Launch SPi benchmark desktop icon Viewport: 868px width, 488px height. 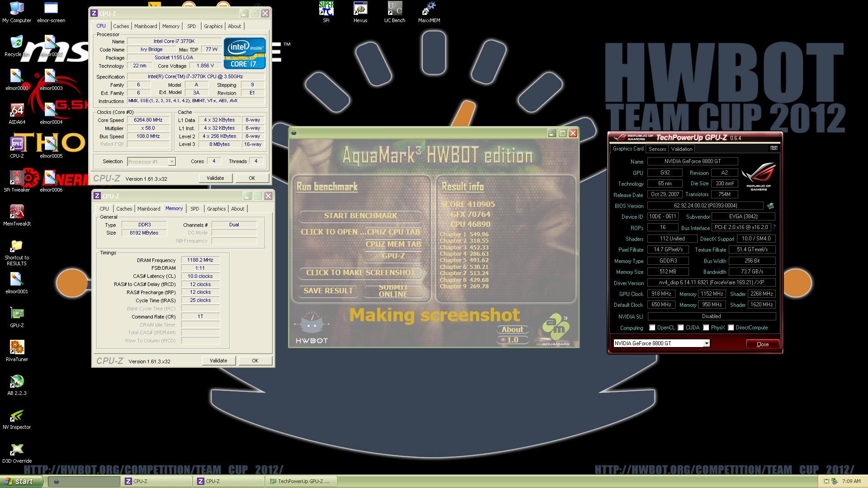click(x=326, y=12)
